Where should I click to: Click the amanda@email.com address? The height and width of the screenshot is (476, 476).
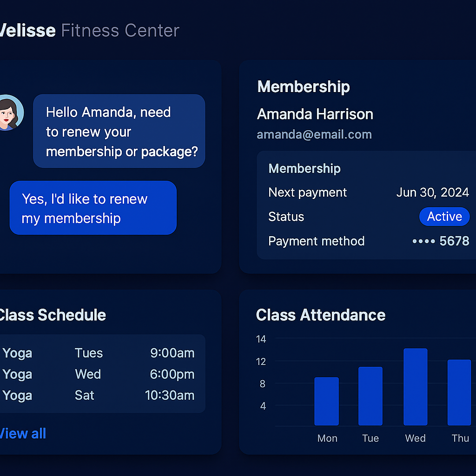click(314, 135)
